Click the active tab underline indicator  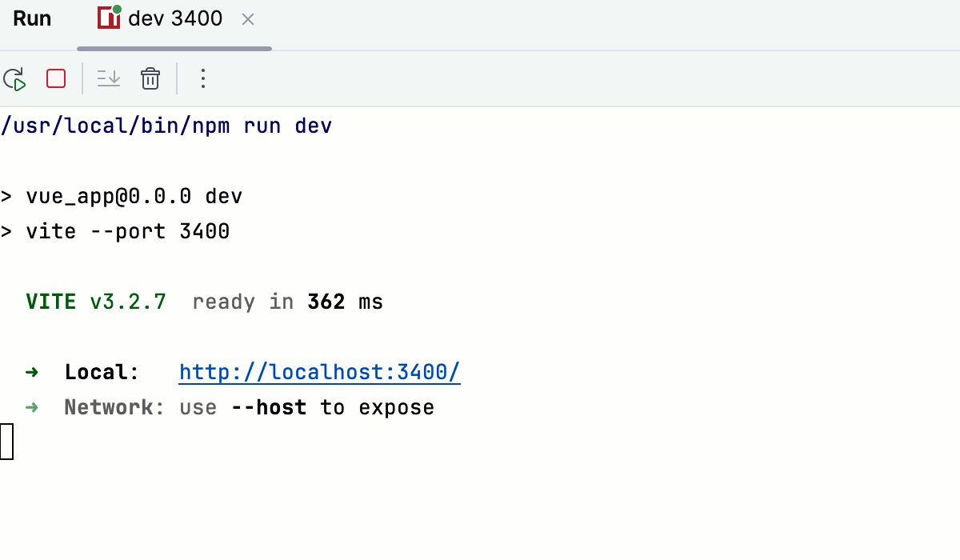[173, 50]
